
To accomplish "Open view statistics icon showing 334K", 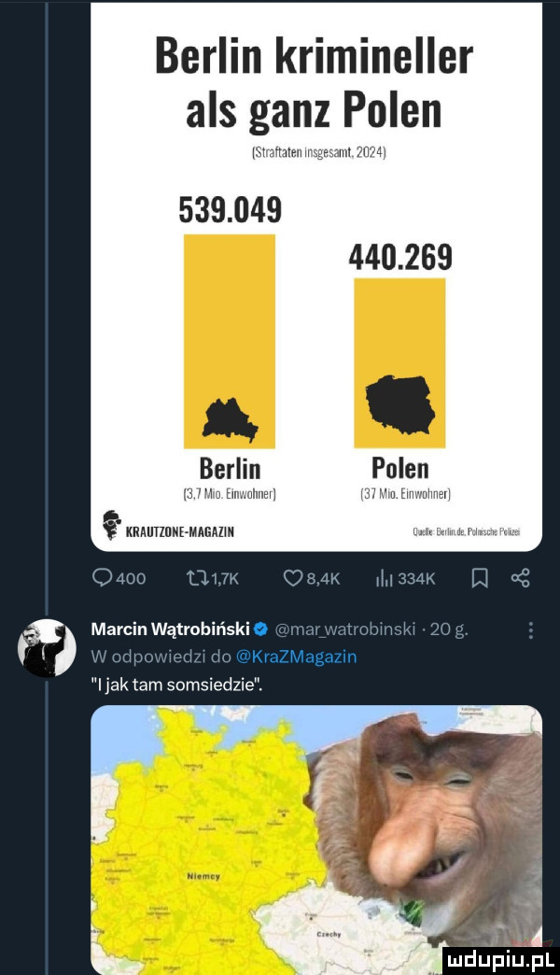I will pos(400,579).
